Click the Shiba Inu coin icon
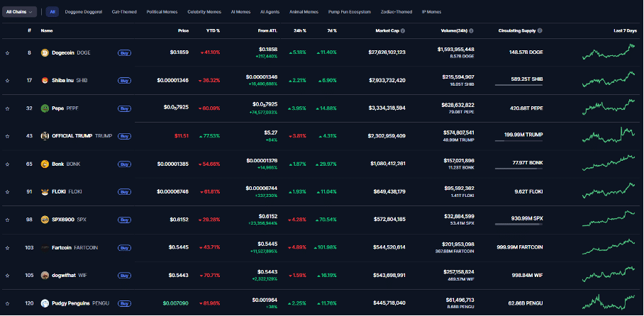The height and width of the screenshot is (316, 644). click(x=45, y=80)
